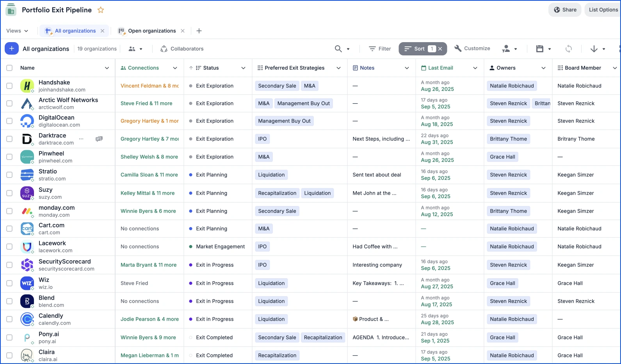Viewport: 621px width, 364px height.
Task: Add a new organization with plus button
Action: pyautogui.click(x=12, y=48)
